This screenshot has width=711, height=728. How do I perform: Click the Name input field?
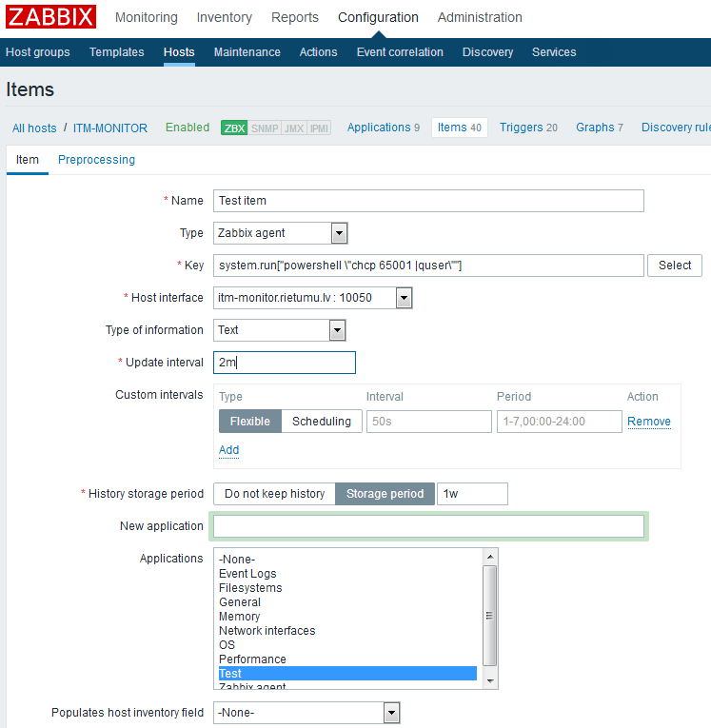tap(428, 201)
